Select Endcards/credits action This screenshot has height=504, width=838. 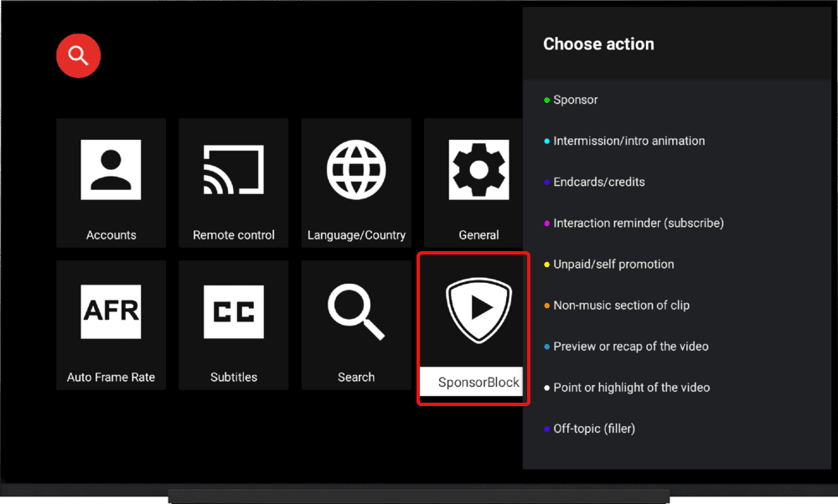pyautogui.click(x=676, y=182)
